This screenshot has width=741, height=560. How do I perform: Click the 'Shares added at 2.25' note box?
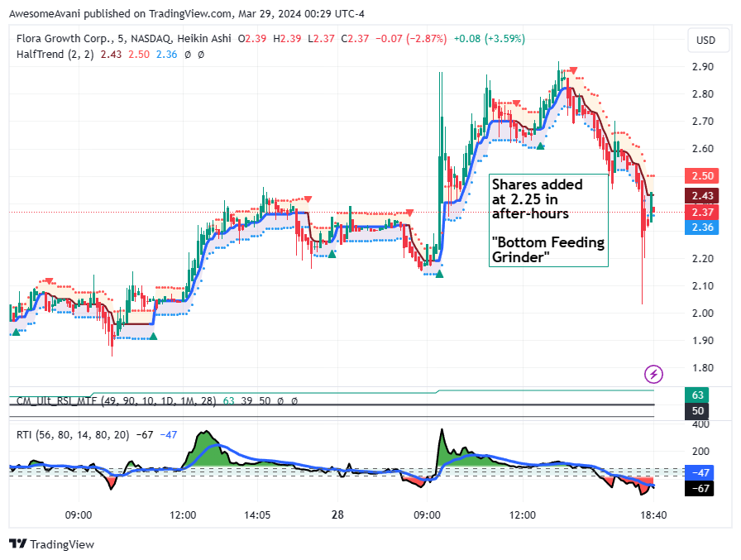coord(548,221)
